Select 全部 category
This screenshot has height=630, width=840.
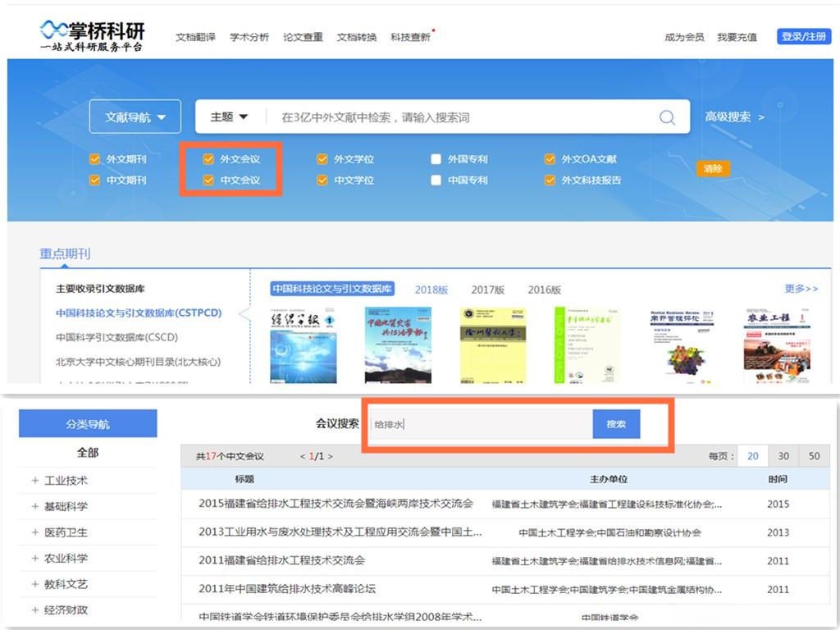pos(88,453)
